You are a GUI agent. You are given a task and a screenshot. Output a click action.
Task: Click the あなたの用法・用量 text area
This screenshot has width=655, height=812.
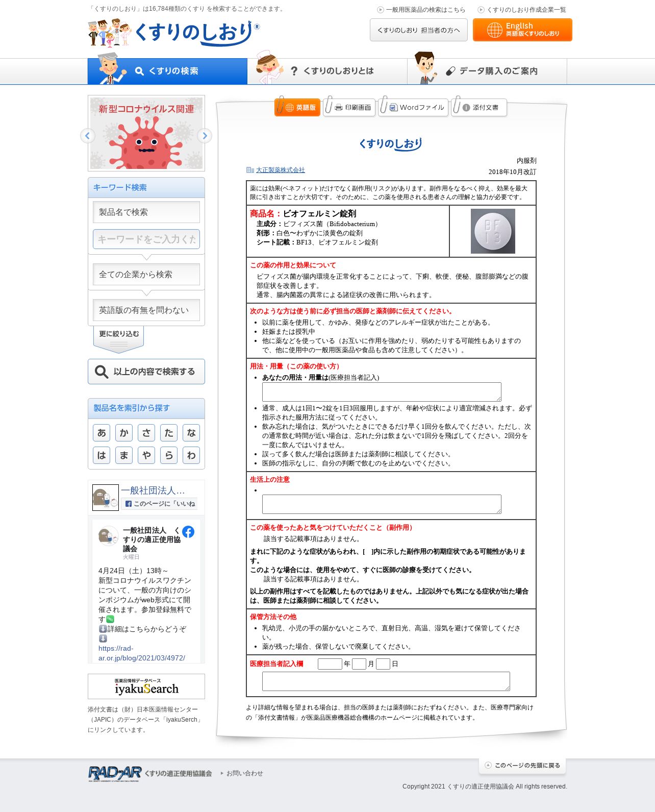[382, 392]
